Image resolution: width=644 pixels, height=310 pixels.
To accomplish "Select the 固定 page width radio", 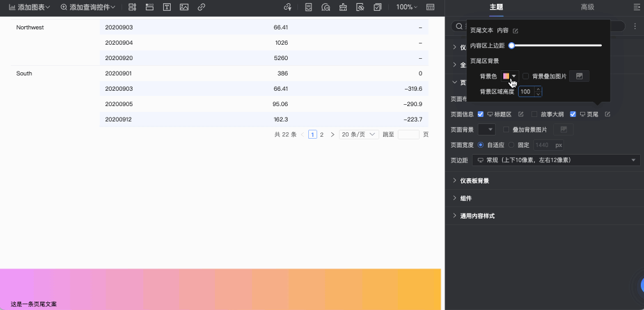I will click(x=512, y=145).
